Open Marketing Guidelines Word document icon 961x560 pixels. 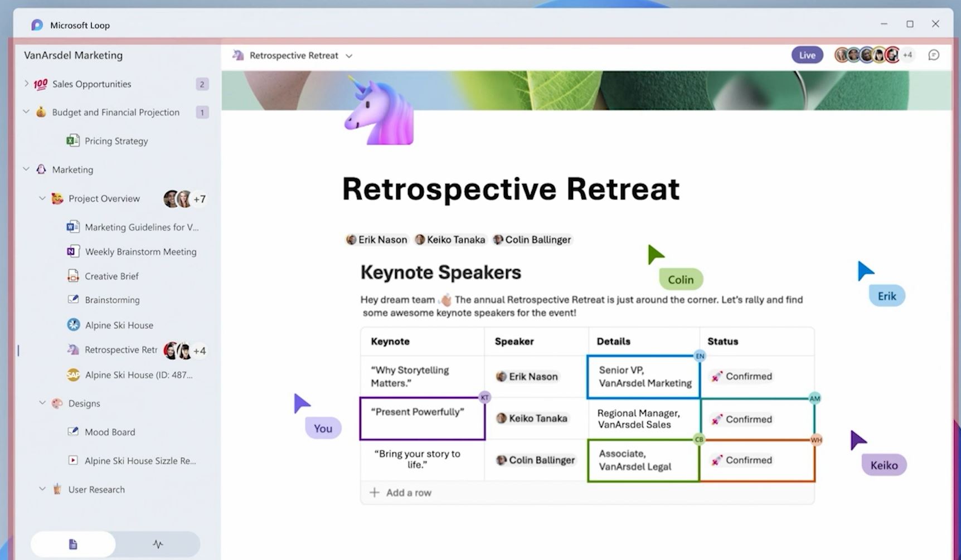click(72, 227)
